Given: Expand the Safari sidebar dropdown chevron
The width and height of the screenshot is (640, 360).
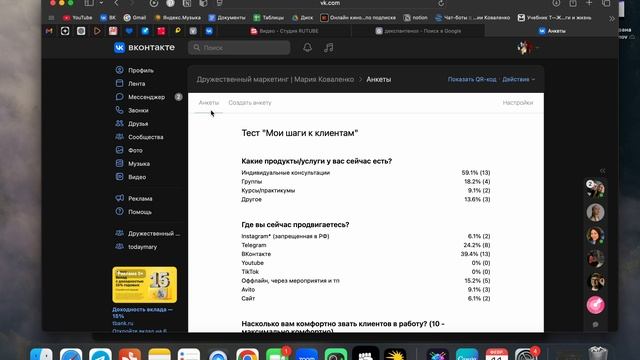Looking at the screenshot, I should [101, 3].
